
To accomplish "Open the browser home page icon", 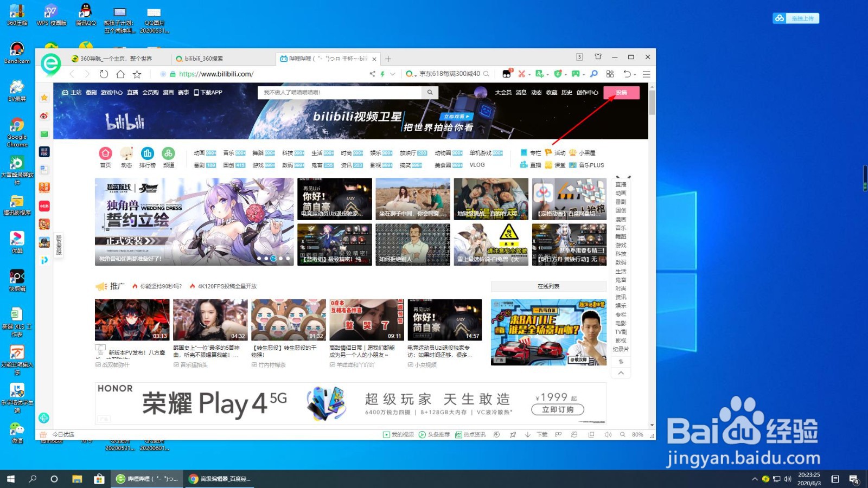I will [120, 74].
